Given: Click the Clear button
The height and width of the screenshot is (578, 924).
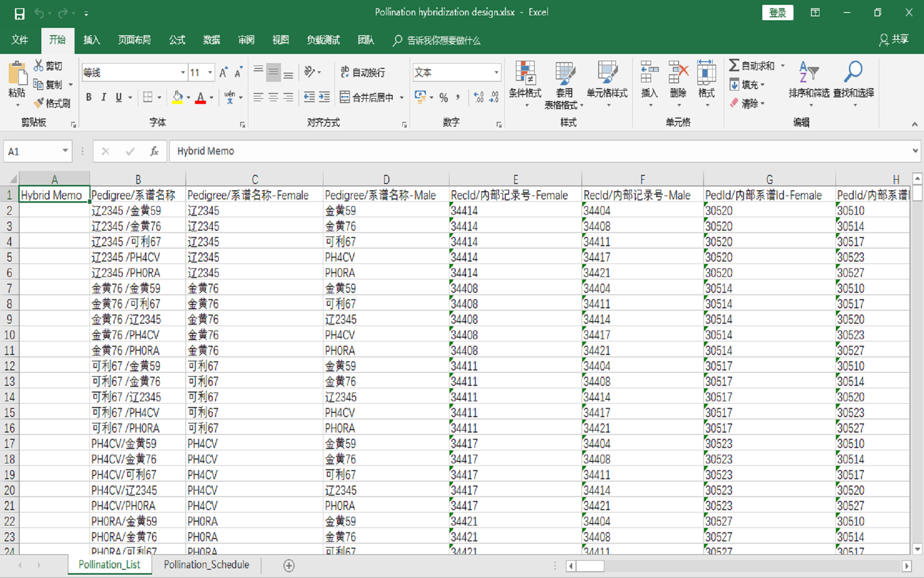Looking at the screenshot, I should point(747,103).
